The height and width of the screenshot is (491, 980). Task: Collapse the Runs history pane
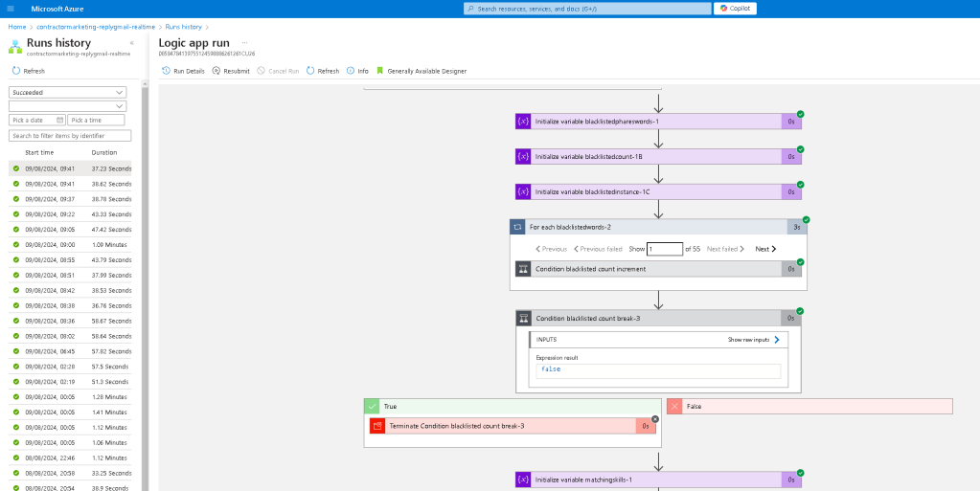click(x=132, y=43)
